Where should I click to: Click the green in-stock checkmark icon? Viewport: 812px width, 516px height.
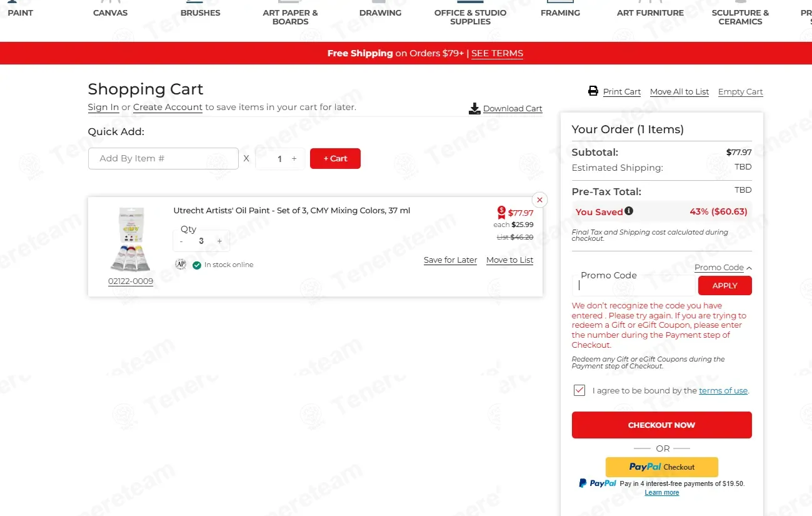197,265
